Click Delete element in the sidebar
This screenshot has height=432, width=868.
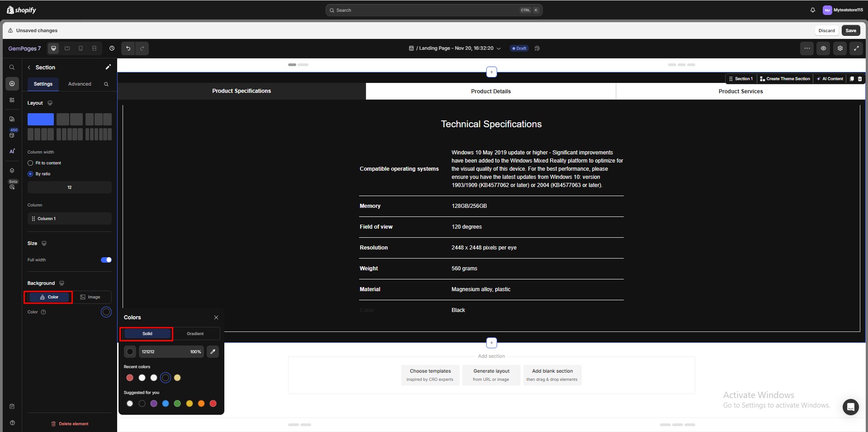pos(69,424)
